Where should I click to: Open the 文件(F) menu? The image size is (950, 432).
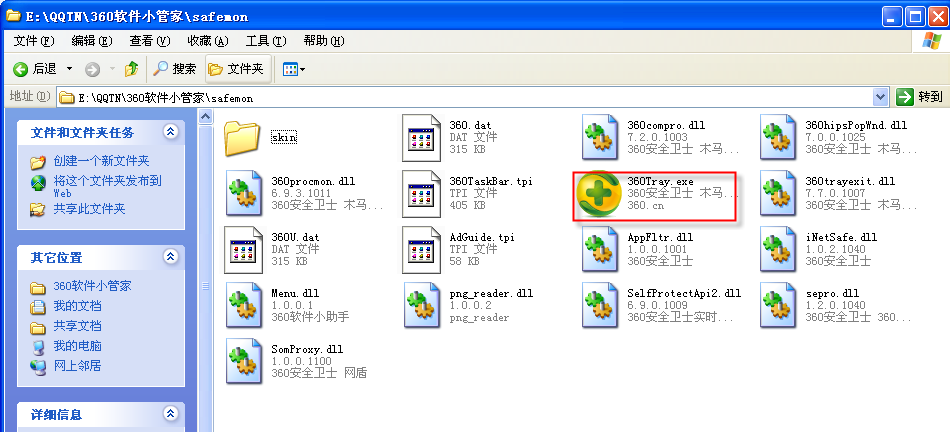(34, 41)
